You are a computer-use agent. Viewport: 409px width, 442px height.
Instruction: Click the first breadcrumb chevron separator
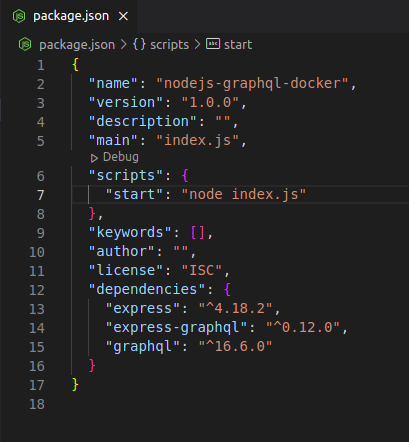click(x=124, y=44)
